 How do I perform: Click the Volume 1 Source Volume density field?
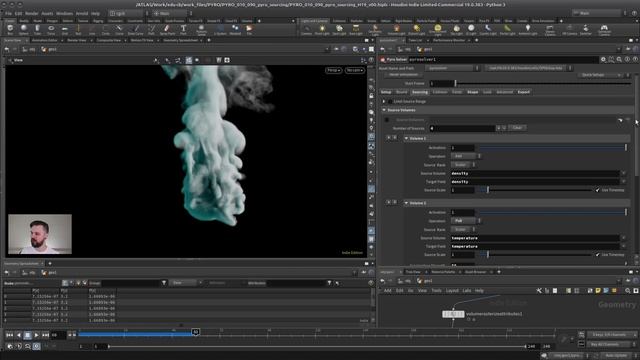(535, 173)
